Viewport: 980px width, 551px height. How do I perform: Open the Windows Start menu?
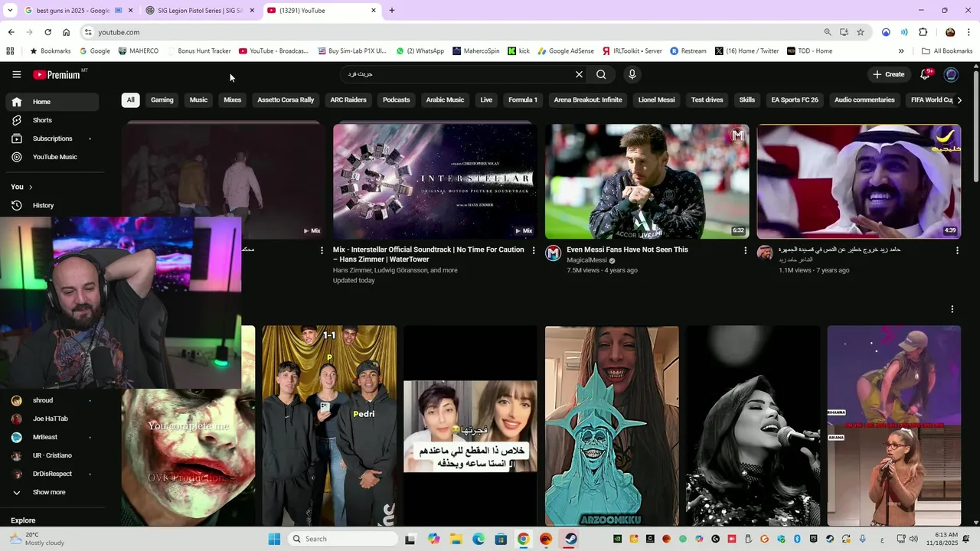(x=274, y=539)
